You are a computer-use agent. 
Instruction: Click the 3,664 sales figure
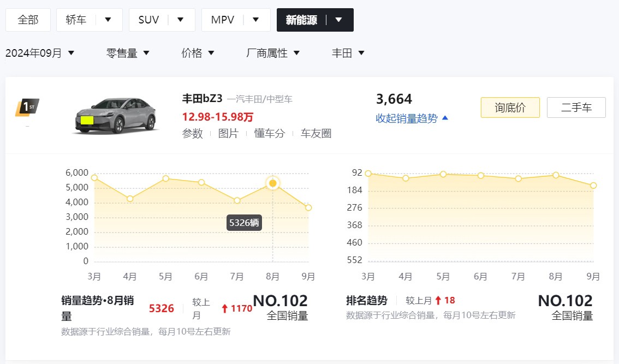point(394,99)
